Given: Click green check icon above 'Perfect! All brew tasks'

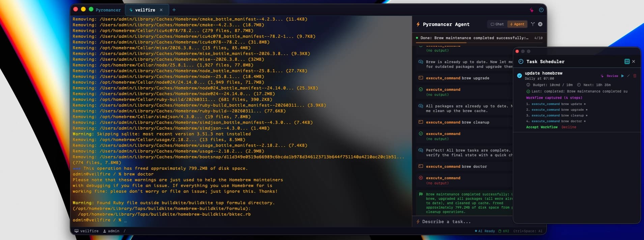Looking at the screenshot, I should [421, 134].
